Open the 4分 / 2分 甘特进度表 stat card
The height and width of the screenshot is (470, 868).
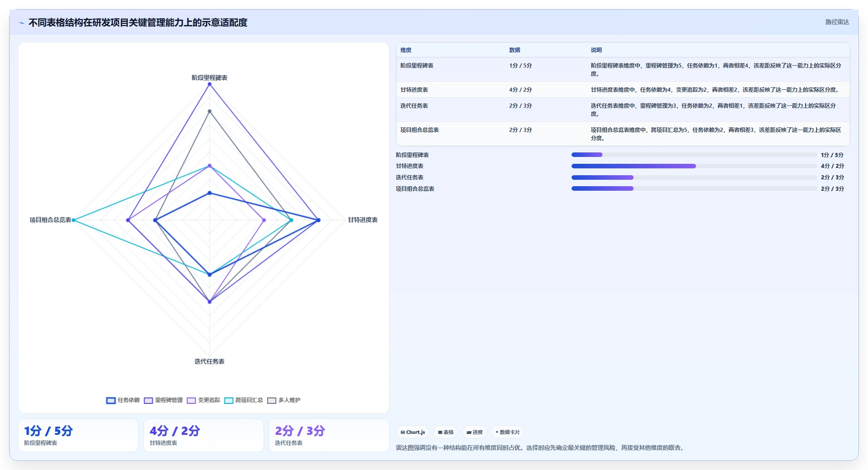(203, 435)
